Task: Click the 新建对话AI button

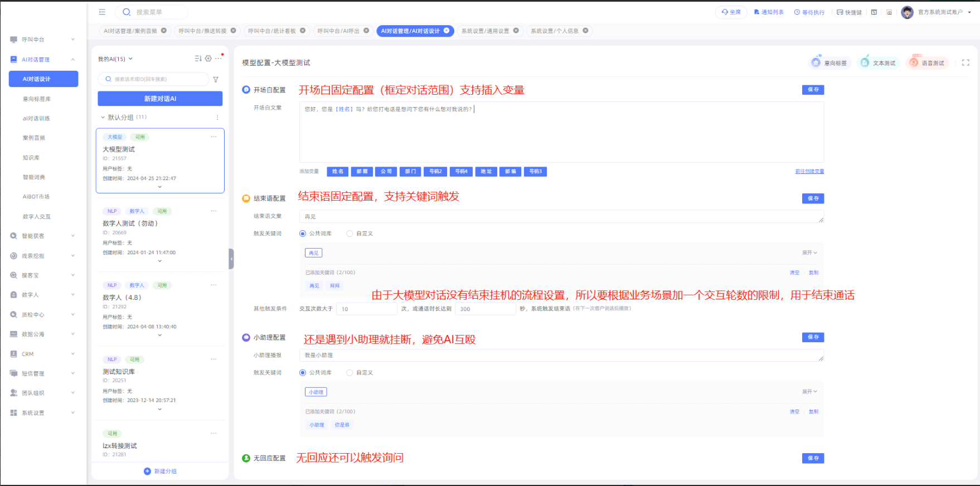Action: coord(160,99)
